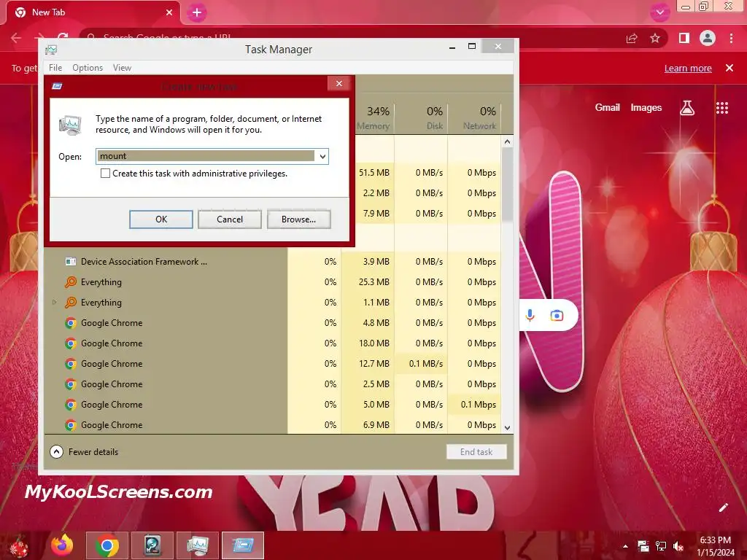This screenshot has height=560, width=747.
Task: Select Device Association Framework process icon
Action: click(x=71, y=262)
